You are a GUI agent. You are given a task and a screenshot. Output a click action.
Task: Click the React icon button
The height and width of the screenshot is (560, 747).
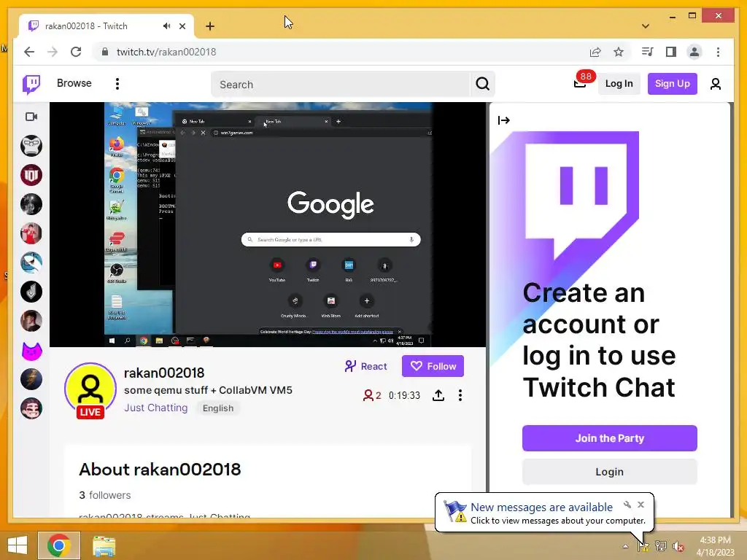pyautogui.click(x=365, y=366)
